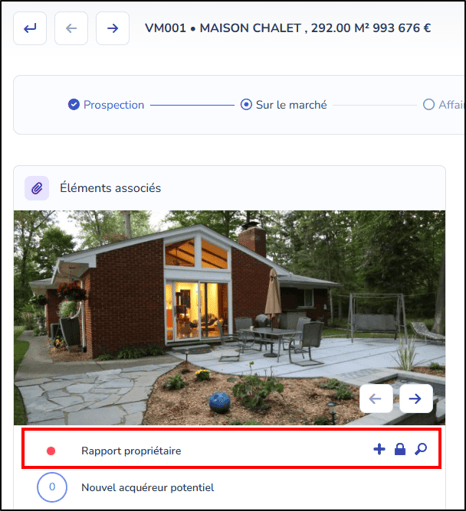This screenshot has height=511, width=466.
Task: Select the Sur le marché radio step
Action: point(246,105)
